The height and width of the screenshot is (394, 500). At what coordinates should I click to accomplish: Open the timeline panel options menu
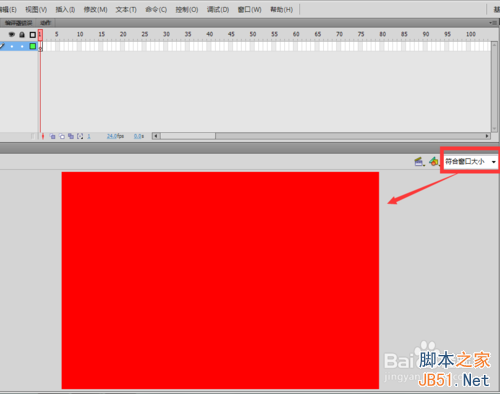(x=493, y=23)
